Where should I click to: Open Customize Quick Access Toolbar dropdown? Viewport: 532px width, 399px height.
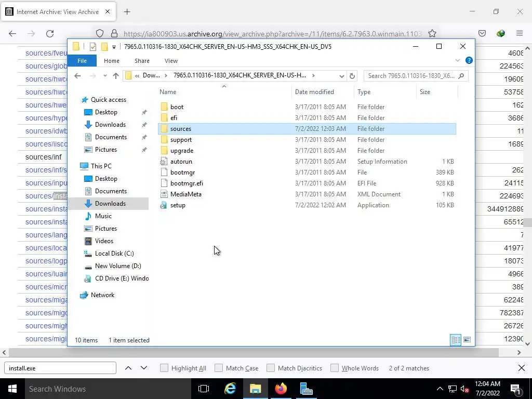click(x=114, y=47)
